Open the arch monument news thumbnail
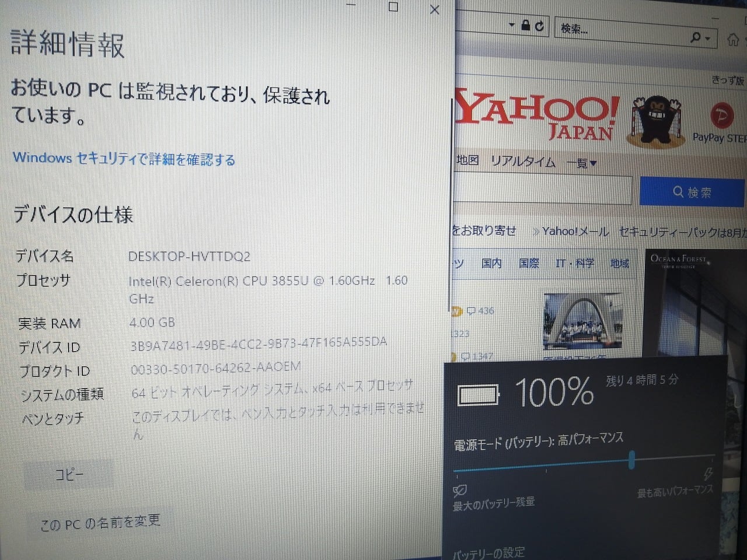The image size is (747, 560). (582, 321)
